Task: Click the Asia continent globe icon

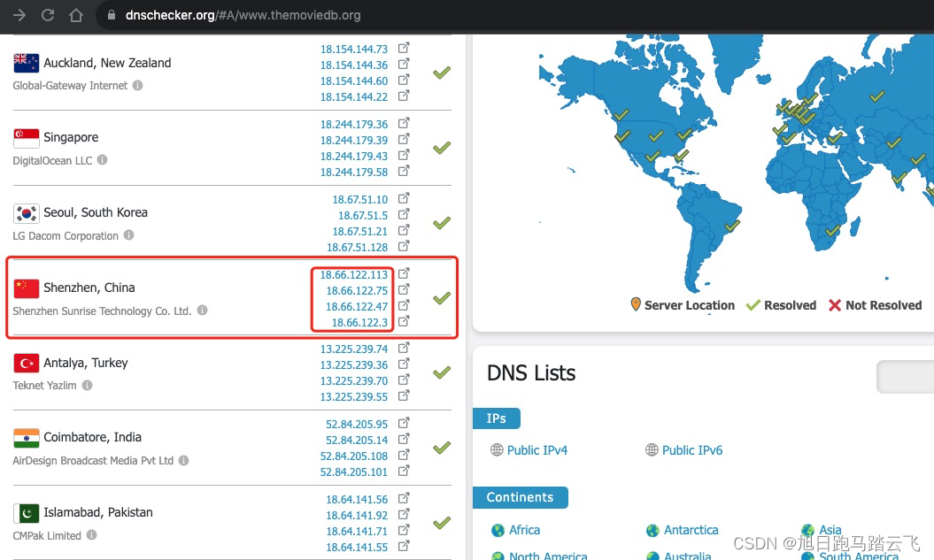Action: (806, 530)
